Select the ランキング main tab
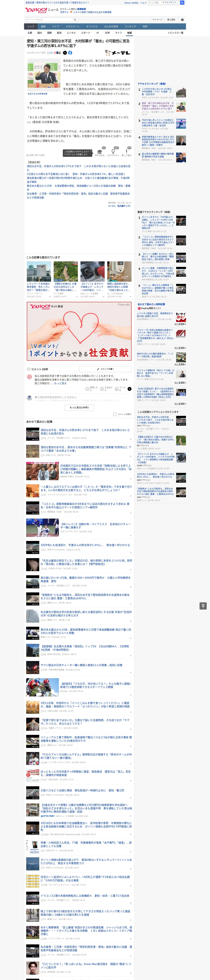Viewport: 210px width, 980px height. (x=130, y=27)
